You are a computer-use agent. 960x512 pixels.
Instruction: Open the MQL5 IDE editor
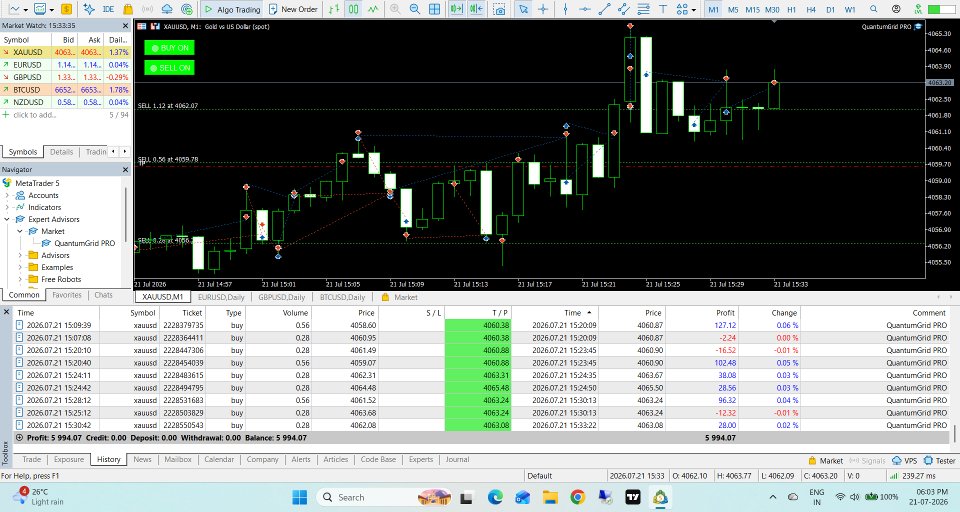click(108, 9)
